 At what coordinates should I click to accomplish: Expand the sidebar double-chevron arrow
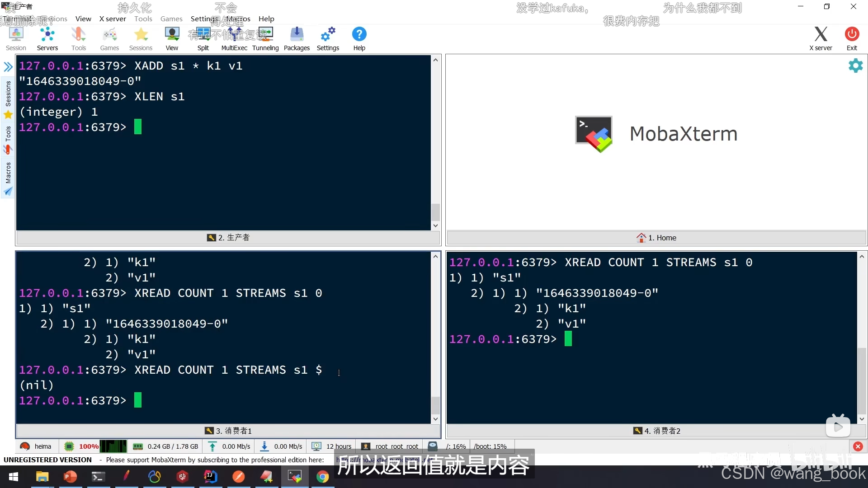[x=8, y=67]
